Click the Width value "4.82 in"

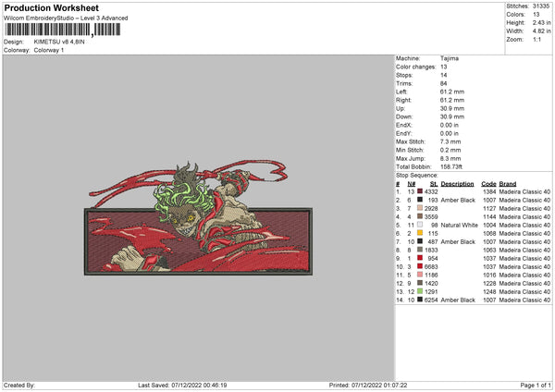(541, 31)
